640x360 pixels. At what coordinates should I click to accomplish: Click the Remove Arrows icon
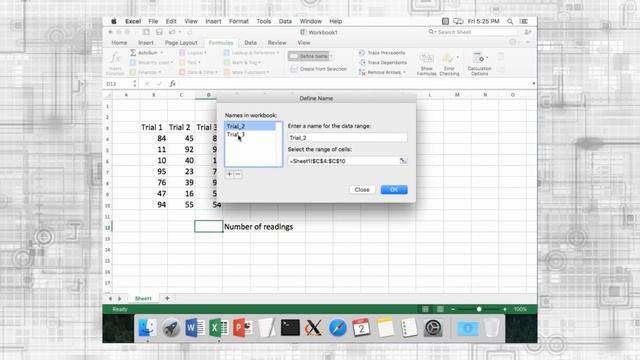362,72
